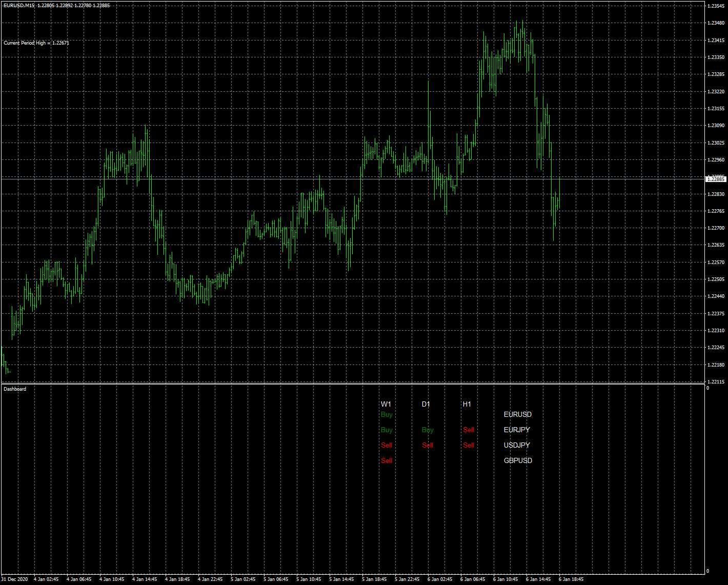Image resolution: width=728 pixels, height=585 pixels.
Task: Click the '6 Jan 18:45' time axis label
Action: coord(571,579)
